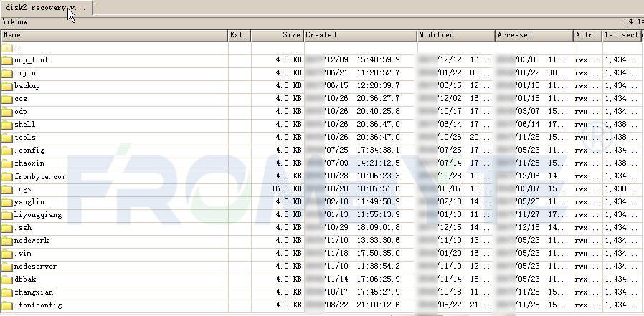Screen dimensions: 644x316
Task: Click the frombyte.com folder icon
Action: click(7, 177)
